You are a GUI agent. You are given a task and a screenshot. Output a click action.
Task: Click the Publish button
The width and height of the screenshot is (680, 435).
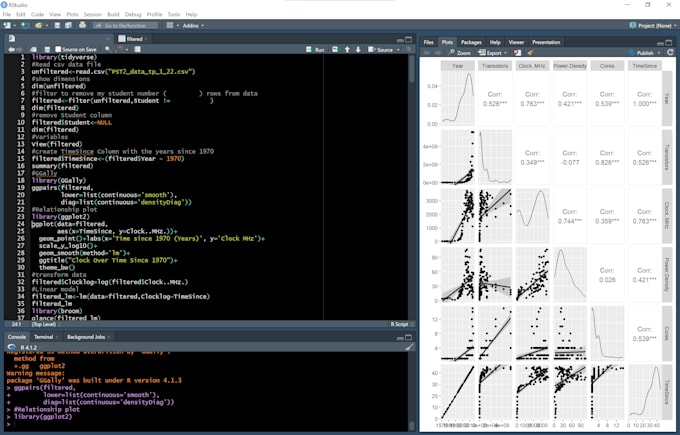(641, 52)
